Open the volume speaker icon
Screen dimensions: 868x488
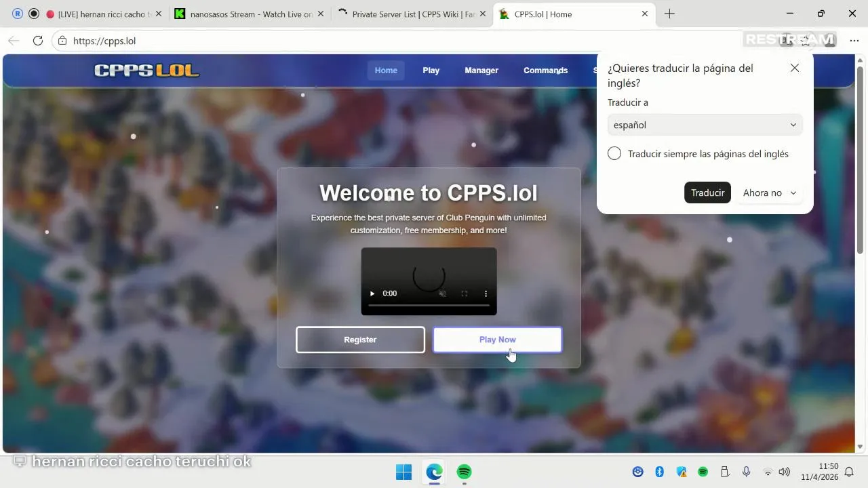pyautogui.click(x=785, y=472)
